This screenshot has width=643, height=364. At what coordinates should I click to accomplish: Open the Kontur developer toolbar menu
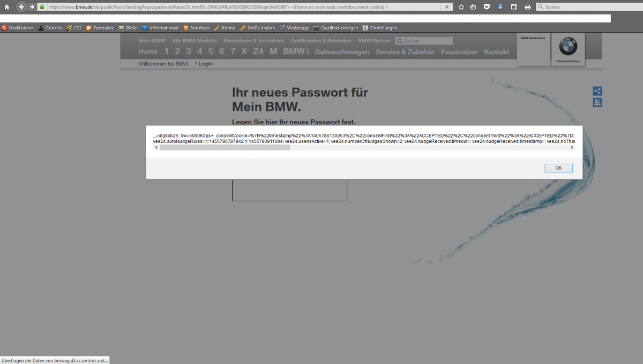pyautogui.click(x=225, y=28)
